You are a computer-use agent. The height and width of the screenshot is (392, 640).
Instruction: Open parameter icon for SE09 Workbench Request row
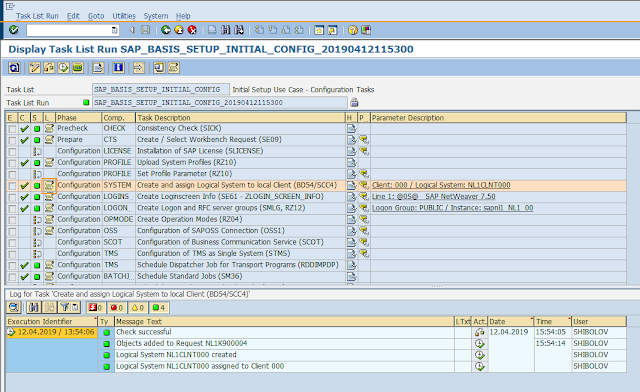364,140
